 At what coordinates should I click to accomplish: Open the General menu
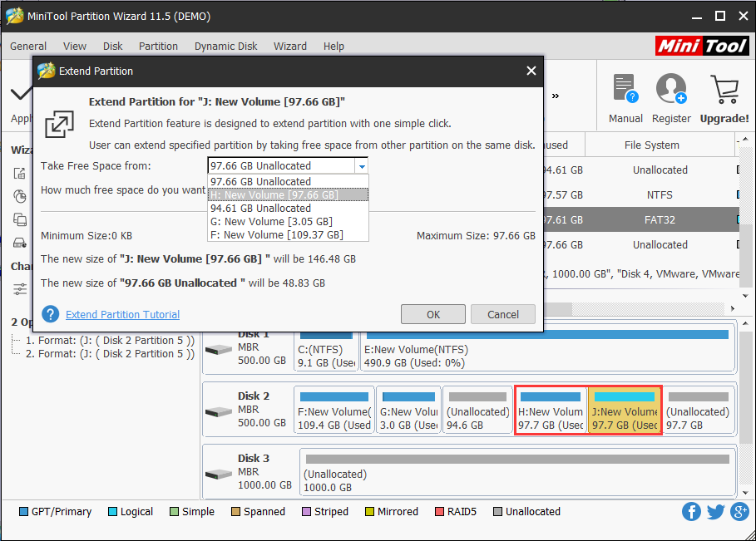(x=28, y=47)
